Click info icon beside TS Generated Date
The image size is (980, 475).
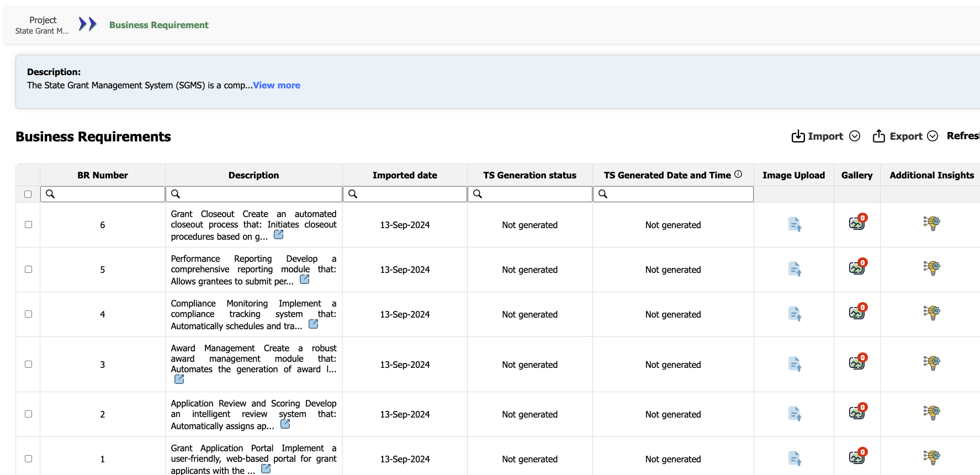(738, 175)
